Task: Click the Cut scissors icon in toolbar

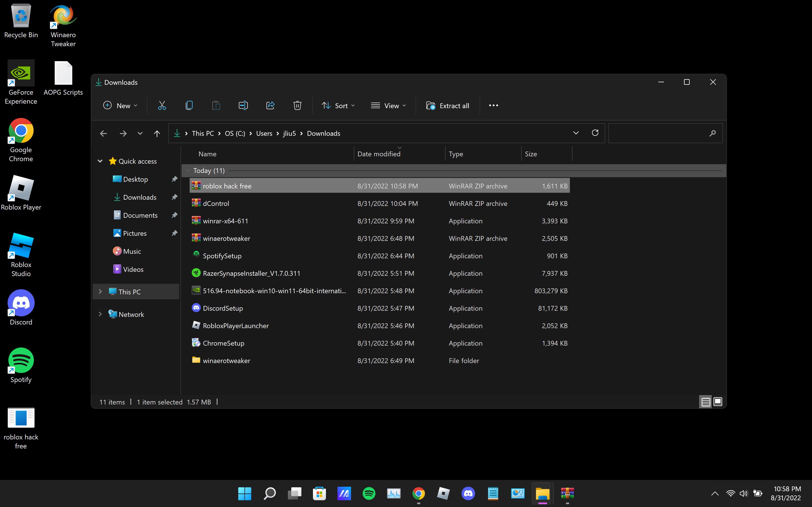Action: 162,106
